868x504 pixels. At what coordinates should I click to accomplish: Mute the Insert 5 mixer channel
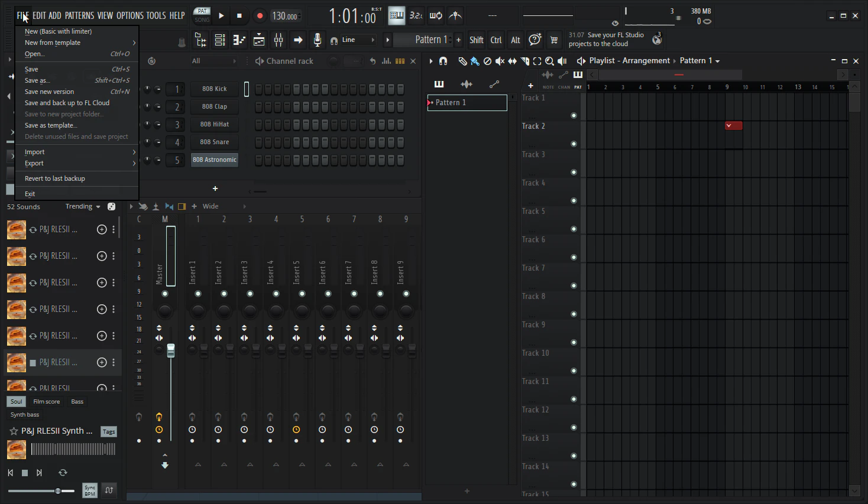(302, 294)
